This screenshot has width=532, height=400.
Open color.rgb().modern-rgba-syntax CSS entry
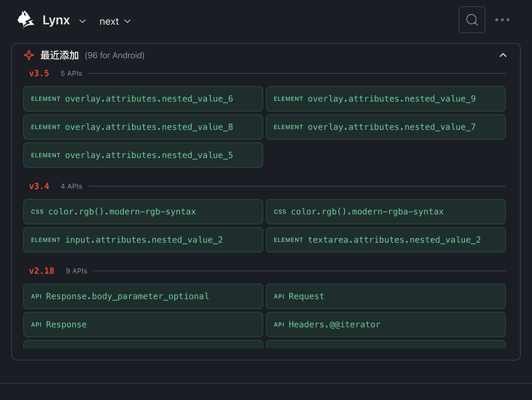(x=386, y=212)
